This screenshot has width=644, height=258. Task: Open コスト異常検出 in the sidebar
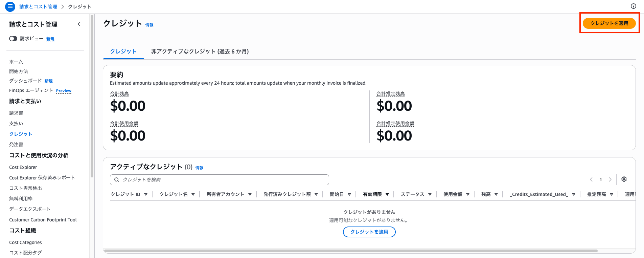tap(26, 188)
